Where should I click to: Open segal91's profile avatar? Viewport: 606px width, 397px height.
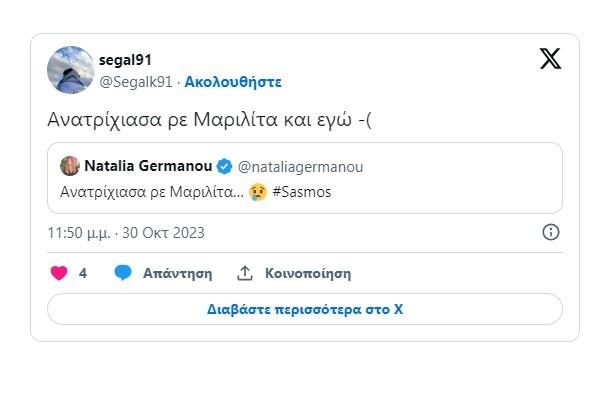click(x=71, y=70)
